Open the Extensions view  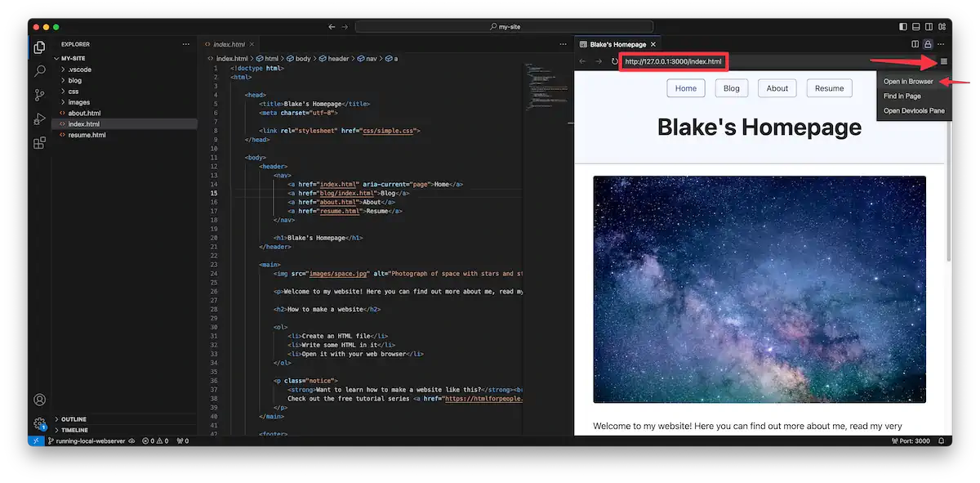38,142
